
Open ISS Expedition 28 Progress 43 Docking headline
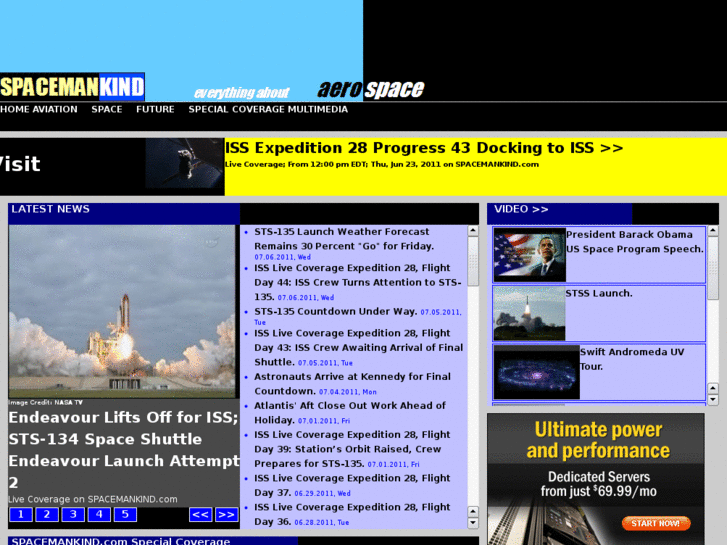(424, 148)
